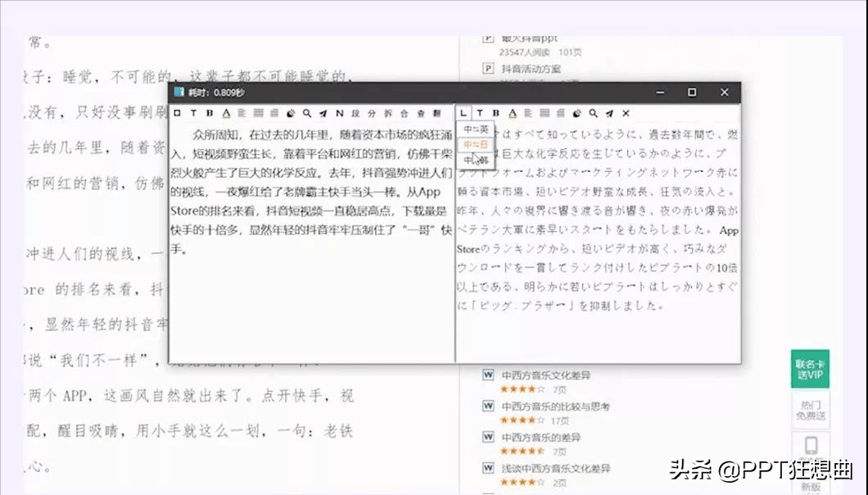Open the color palette icon in left pane toolbar
Image resolution: width=868 pixels, height=495 pixels.
[291, 113]
